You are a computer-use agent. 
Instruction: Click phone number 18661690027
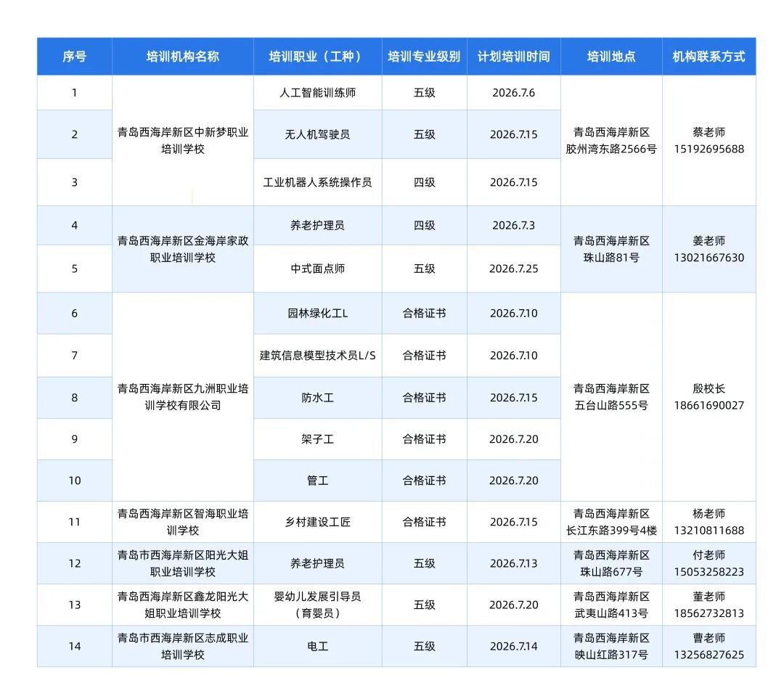pos(709,406)
